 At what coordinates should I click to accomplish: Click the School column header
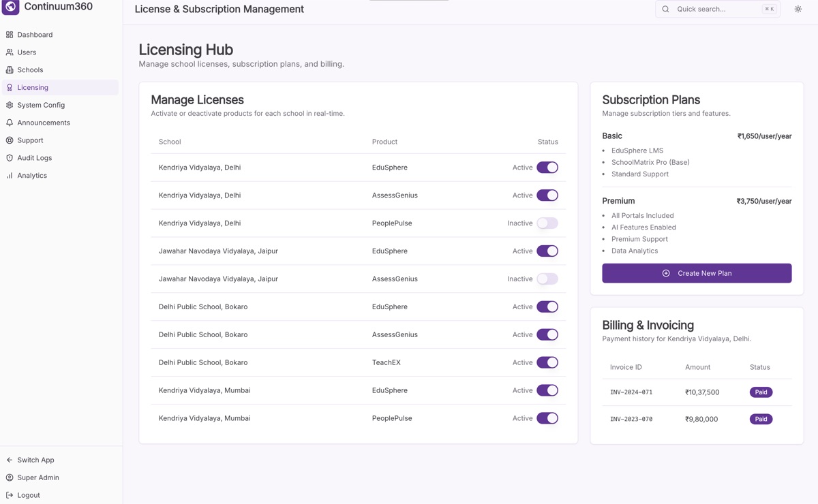(170, 142)
